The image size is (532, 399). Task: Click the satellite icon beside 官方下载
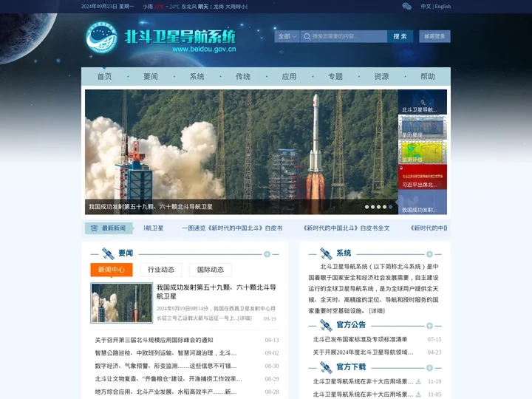tap(326, 367)
